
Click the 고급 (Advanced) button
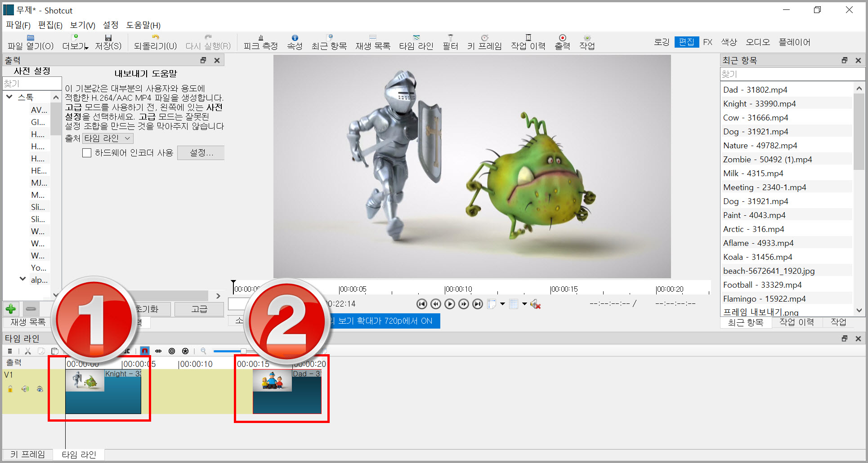199,309
